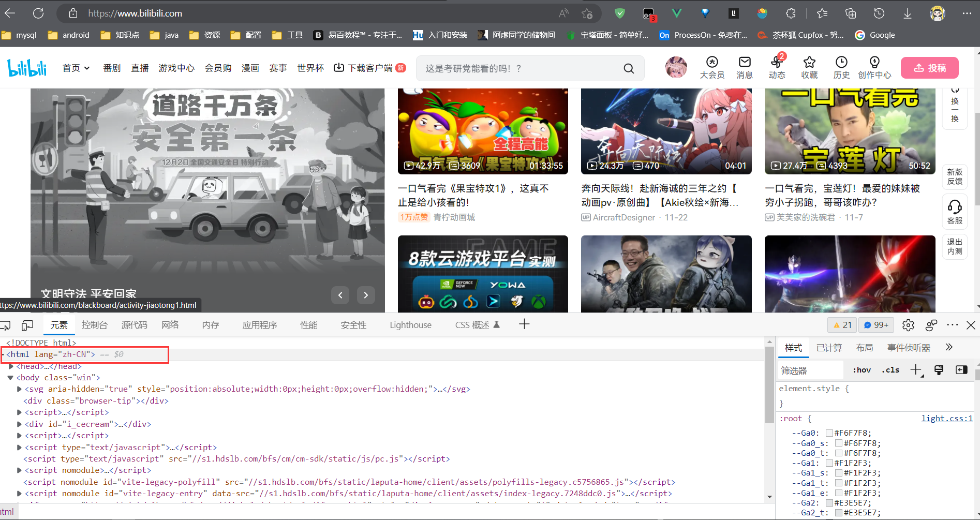
Task: Open the Read Aloud icon in address bar
Action: tap(564, 13)
